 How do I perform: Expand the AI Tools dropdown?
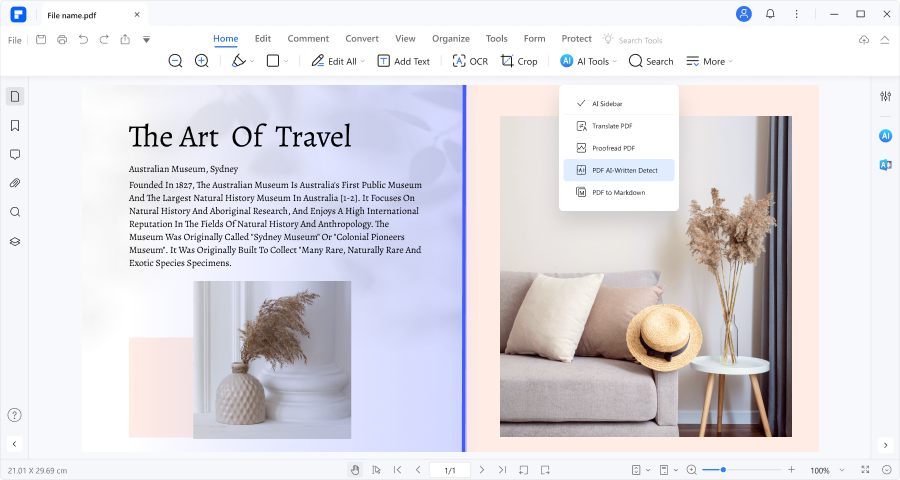pyautogui.click(x=588, y=61)
